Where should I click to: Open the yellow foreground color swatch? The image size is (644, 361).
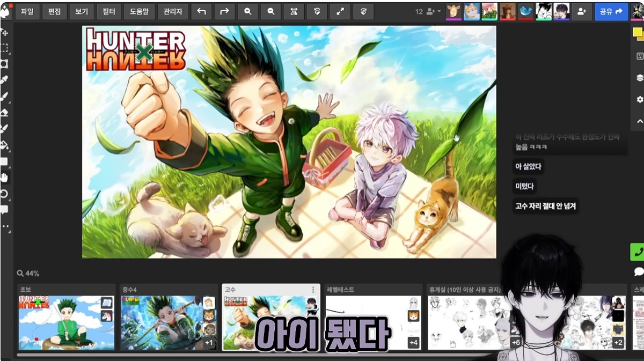point(638,33)
